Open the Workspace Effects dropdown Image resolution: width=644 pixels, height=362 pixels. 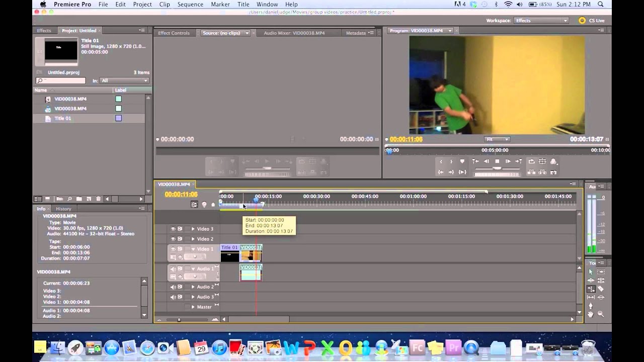point(541,21)
